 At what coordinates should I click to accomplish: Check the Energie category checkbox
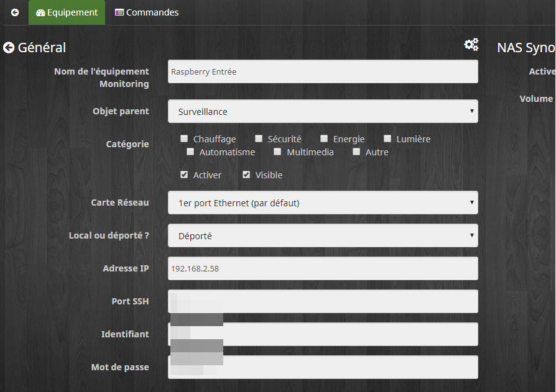tap(324, 139)
